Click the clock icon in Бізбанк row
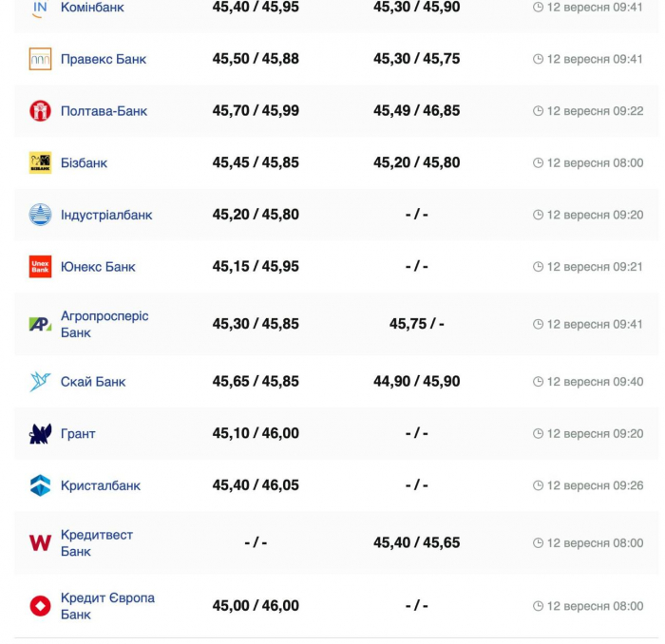665x644 pixels. pos(538,162)
